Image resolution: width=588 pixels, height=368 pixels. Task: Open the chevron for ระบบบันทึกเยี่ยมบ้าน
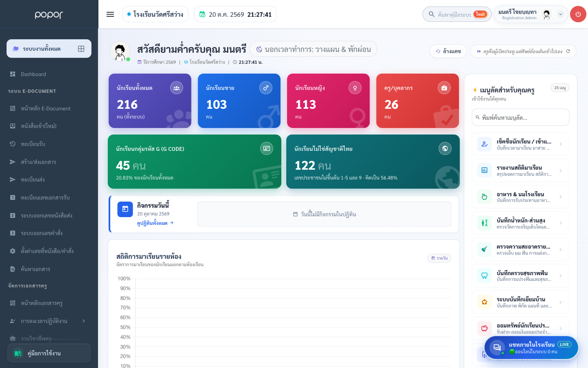[561, 302]
